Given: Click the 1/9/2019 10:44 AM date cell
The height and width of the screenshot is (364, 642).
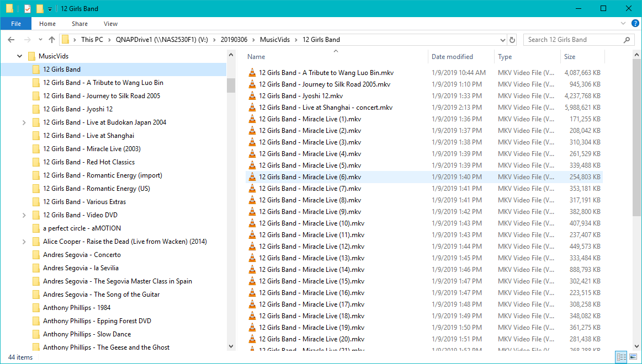Looking at the screenshot, I should tap(459, 73).
